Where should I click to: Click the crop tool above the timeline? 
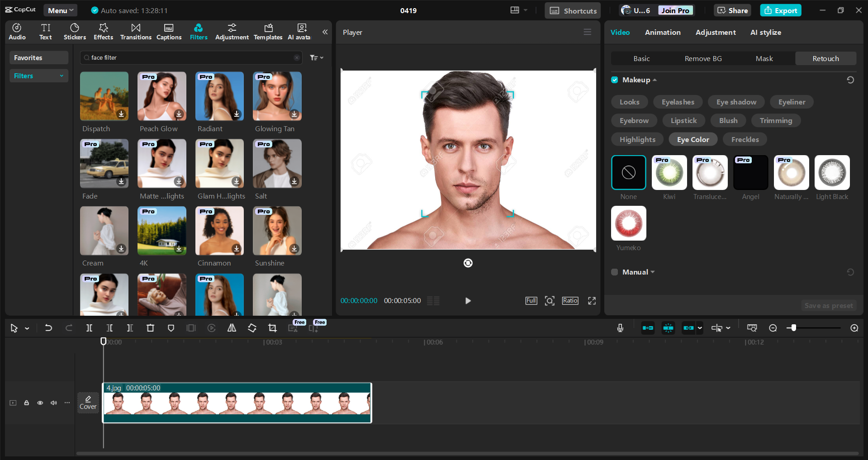[272, 328]
